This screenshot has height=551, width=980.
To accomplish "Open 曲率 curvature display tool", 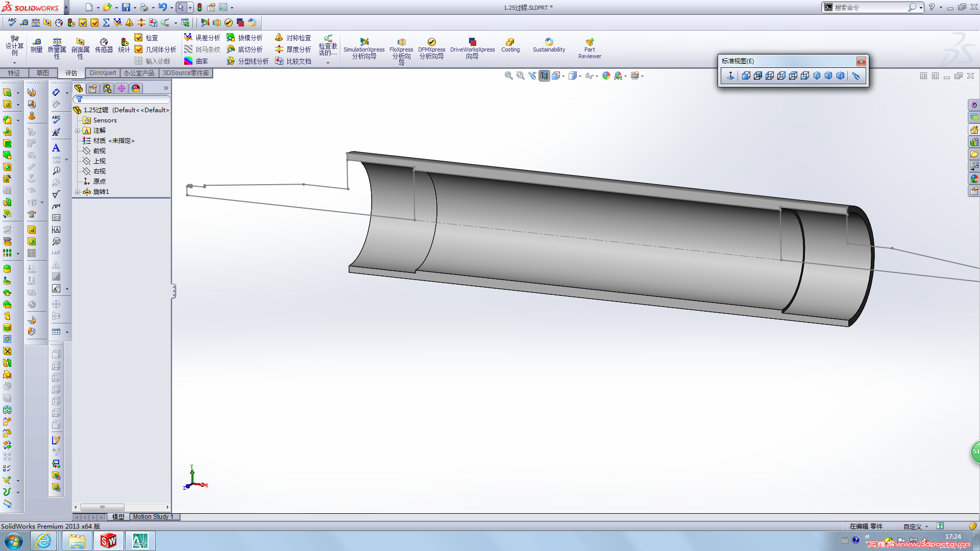I will tap(196, 61).
